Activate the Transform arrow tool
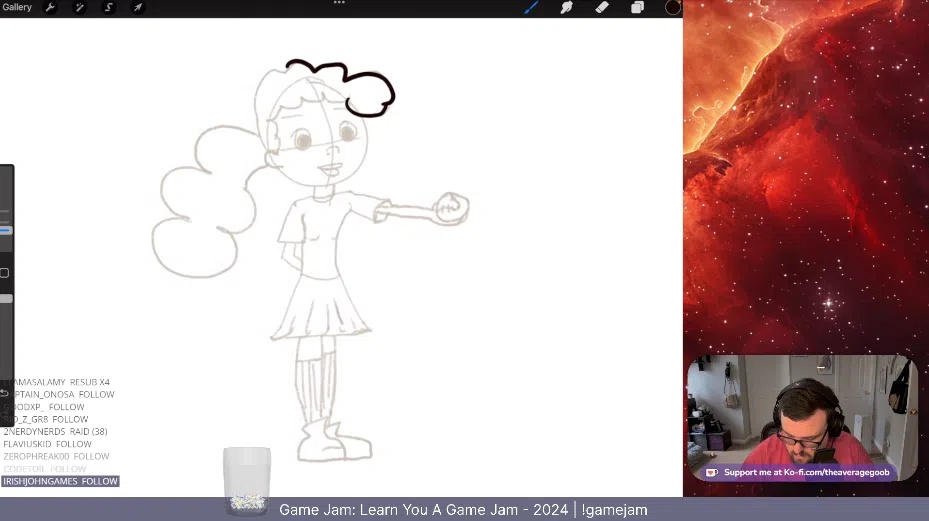The width and height of the screenshot is (929, 521). 138,8
